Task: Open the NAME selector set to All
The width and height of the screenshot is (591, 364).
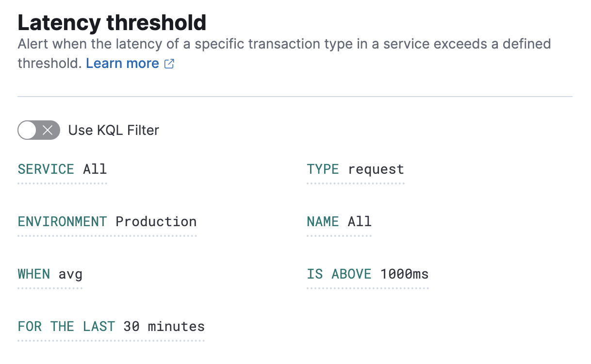Action: pyautogui.click(x=360, y=221)
